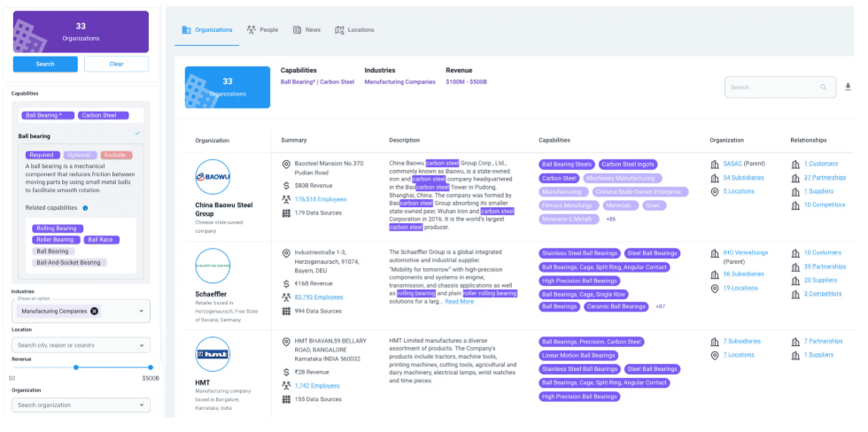The image size is (868, 432).
Task: Click the pin icon beside 5 Locations
Action: point(715,191)
